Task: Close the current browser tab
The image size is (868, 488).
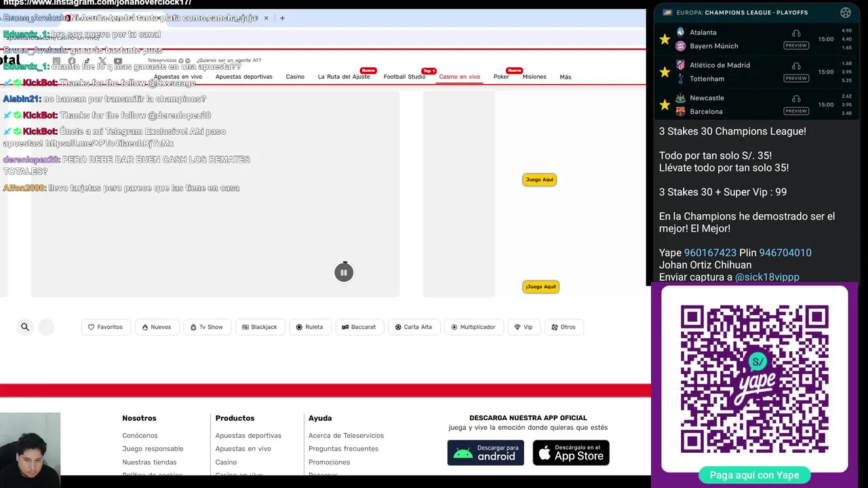Action: (x=266, y=18)
